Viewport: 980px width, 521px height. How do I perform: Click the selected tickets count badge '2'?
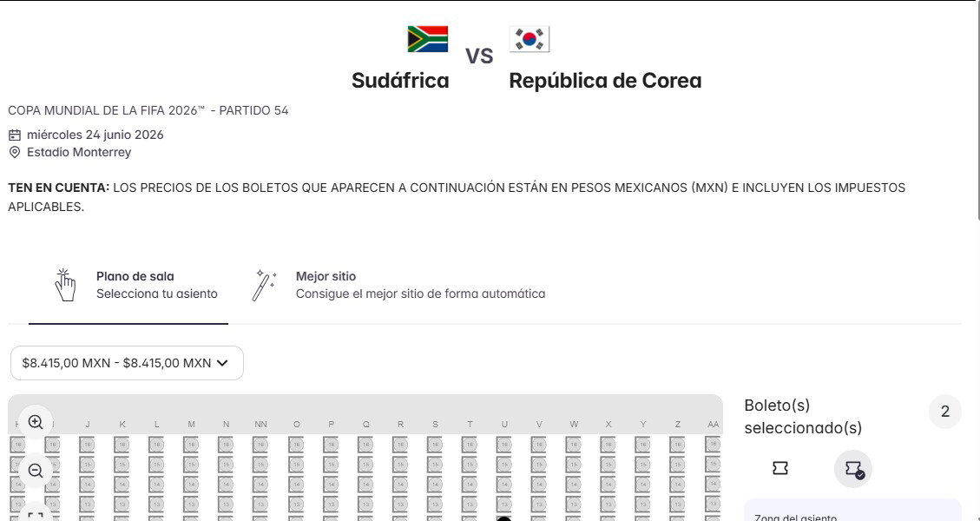[945, 412]
